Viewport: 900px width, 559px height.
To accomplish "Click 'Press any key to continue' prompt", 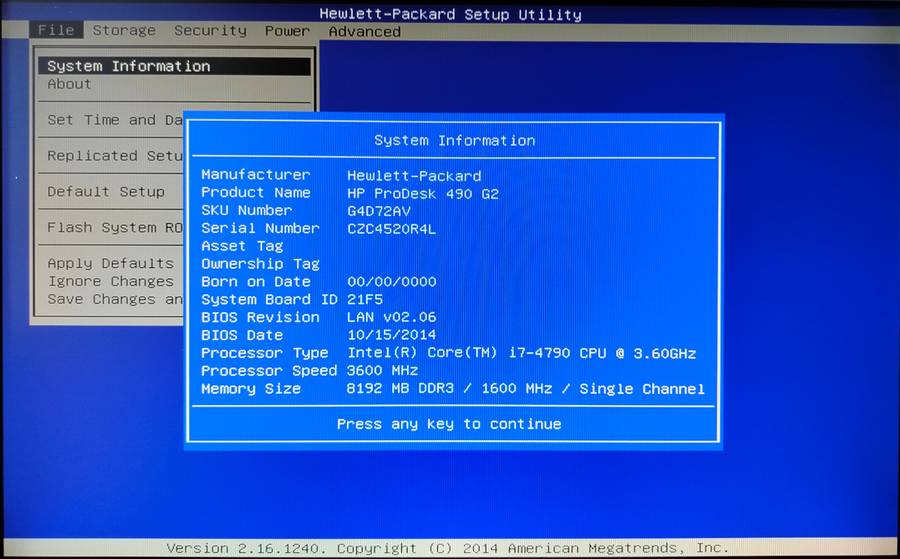I will click(449, 424).
